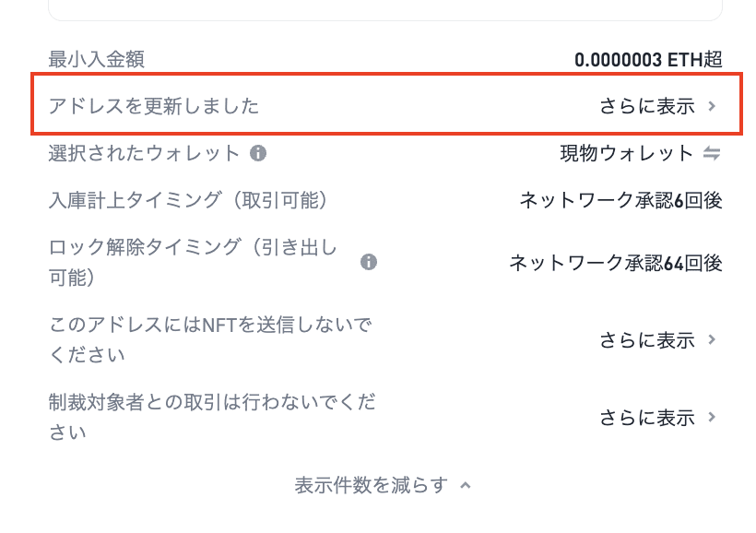756x533 pixels.
Task: Select the 現物ウォレット wallet value
Action: [626, 153]
